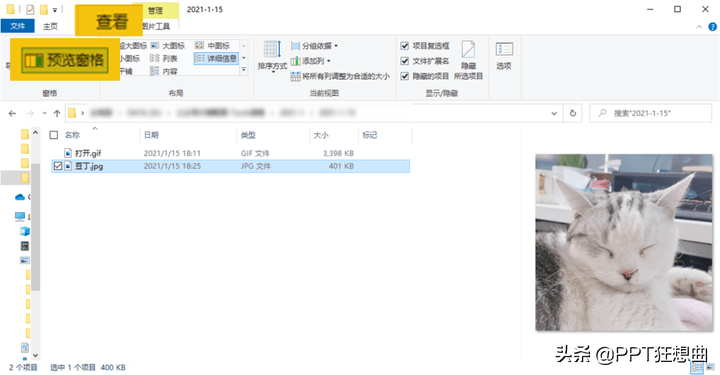720x375 pixels.
Task: Open the 添加列 add columns dropdown
Action: (311, 61)
